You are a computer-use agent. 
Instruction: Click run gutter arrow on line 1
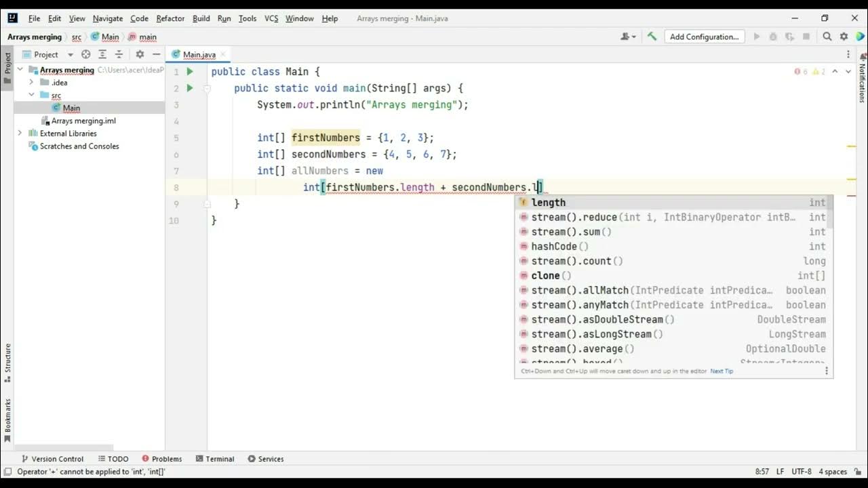[190, 71]
